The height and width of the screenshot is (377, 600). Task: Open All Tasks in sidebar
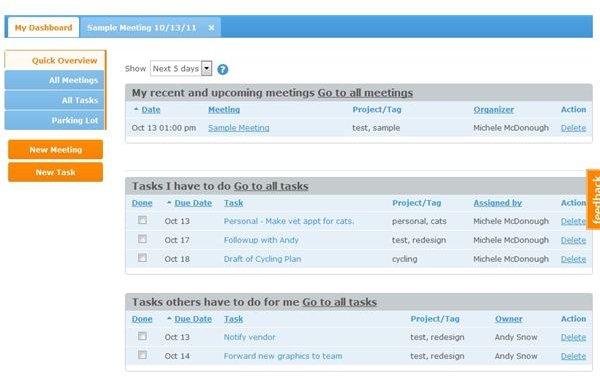click(55, 100)
